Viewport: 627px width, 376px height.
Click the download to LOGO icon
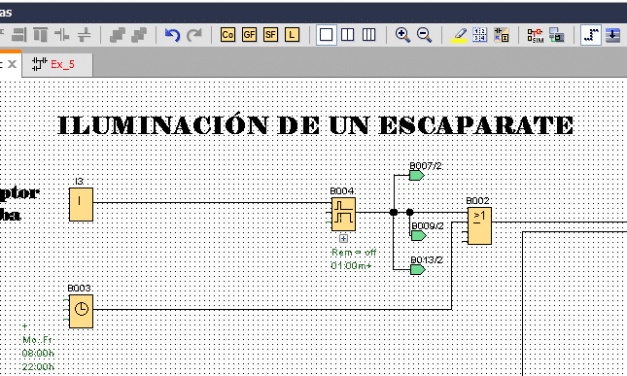(612, 35)
